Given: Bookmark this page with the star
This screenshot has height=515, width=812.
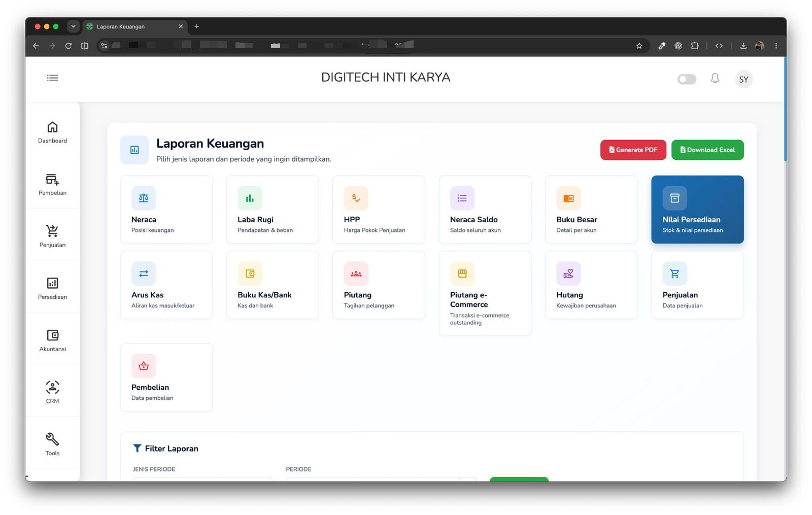Looking at the screenshot, I should 639,46.
